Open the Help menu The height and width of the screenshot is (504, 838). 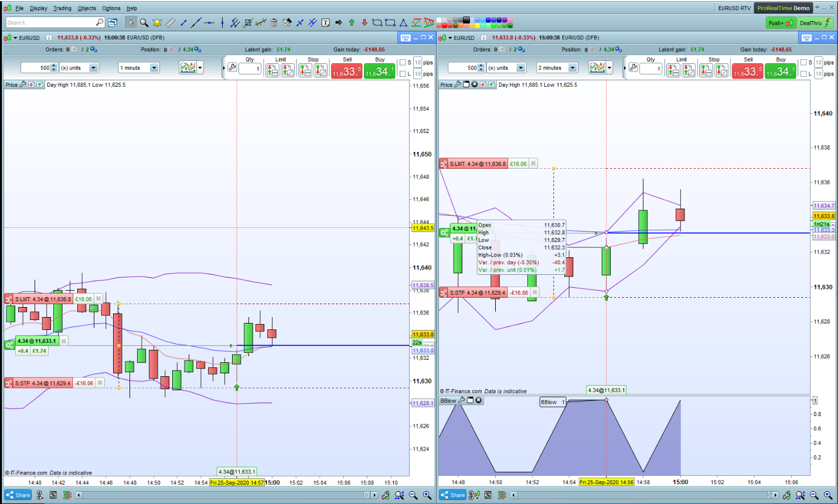tap(132, 8)
